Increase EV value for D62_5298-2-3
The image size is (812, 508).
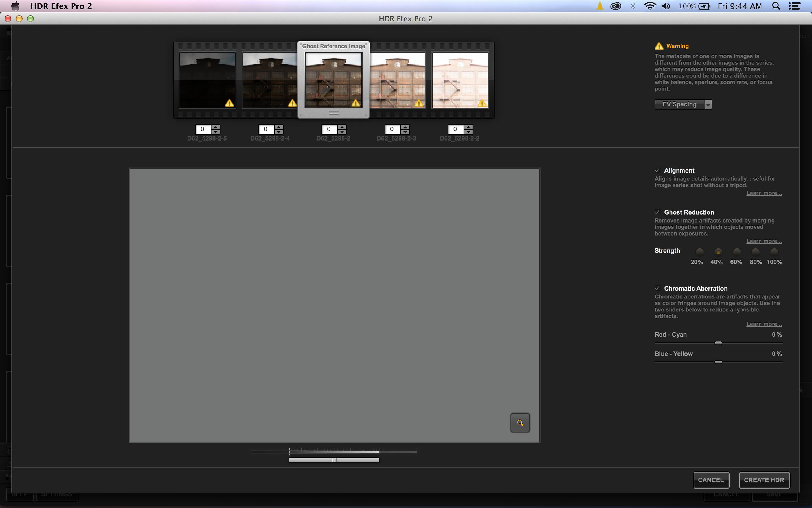pyautogui.click(x=405, y=127)
